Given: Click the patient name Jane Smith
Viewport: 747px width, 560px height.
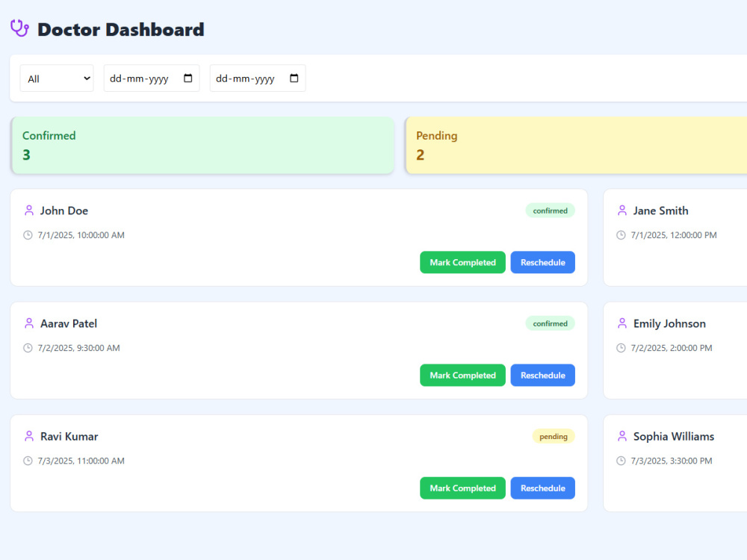Looking at the screenshot, I should coord(661,211).
